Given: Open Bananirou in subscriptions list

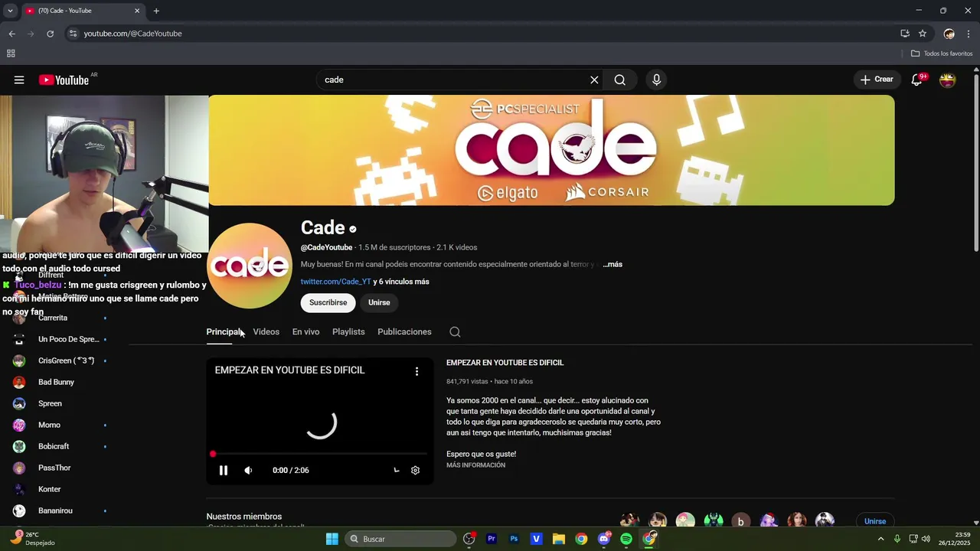Looking at the screenshot, I should point(55,510).
